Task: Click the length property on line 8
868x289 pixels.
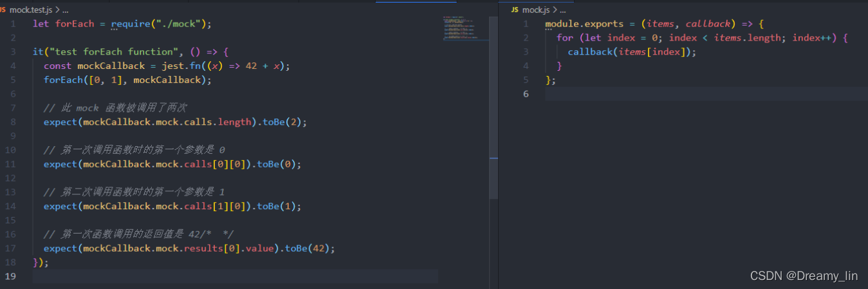Action: click(234, 122)
